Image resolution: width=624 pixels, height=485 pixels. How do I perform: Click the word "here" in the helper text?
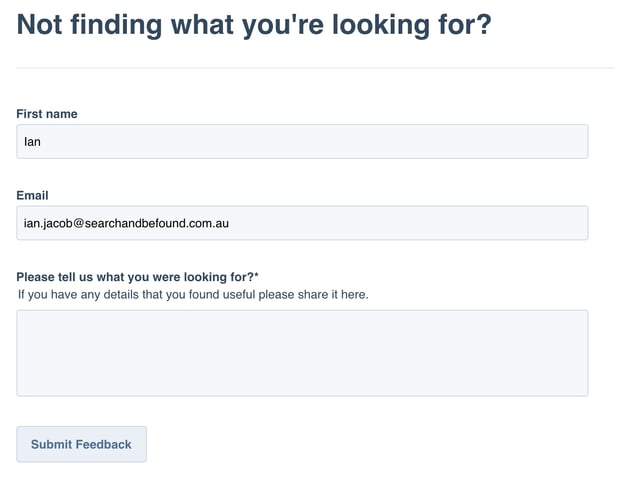(353, 294)
